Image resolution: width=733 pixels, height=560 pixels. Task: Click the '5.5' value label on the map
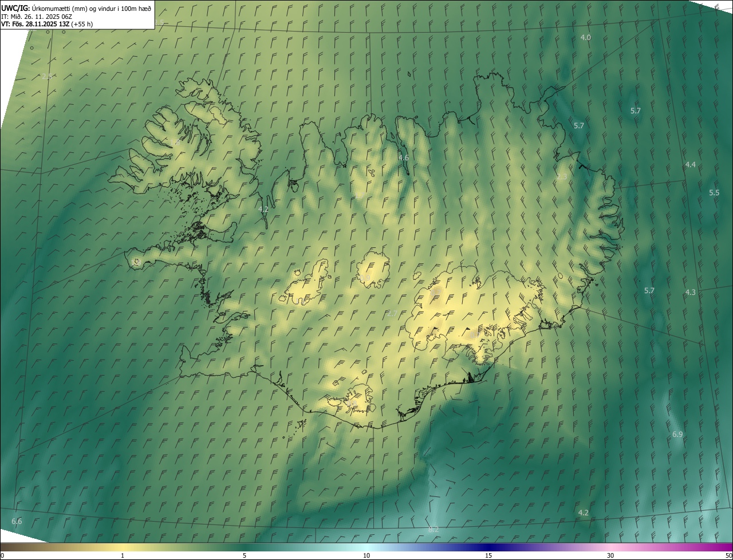point(714,192)
